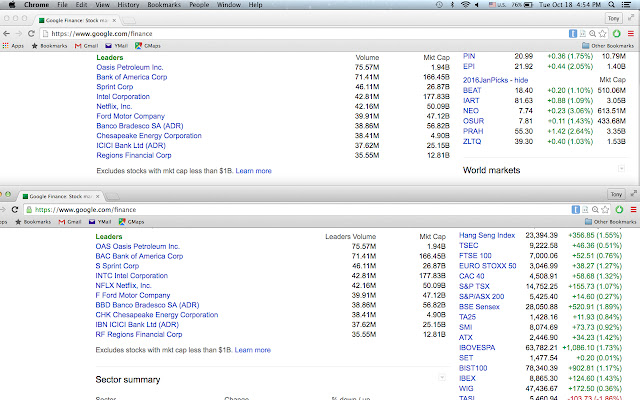Open the People menu
Viewport: 640px width, 400px height.
click(x=199, y=5)
